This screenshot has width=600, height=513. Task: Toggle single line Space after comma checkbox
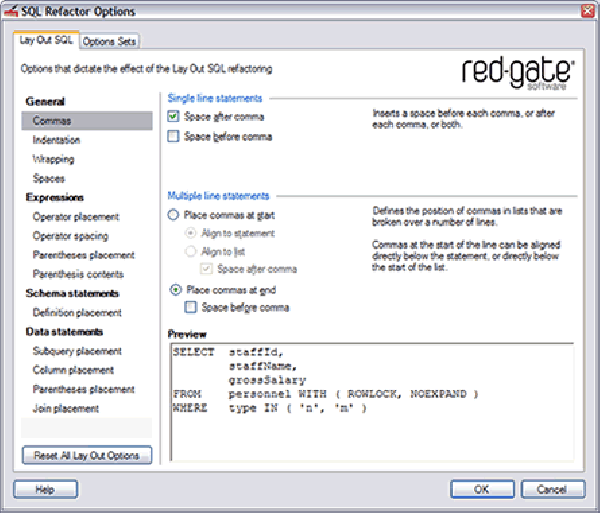(174, 117)
